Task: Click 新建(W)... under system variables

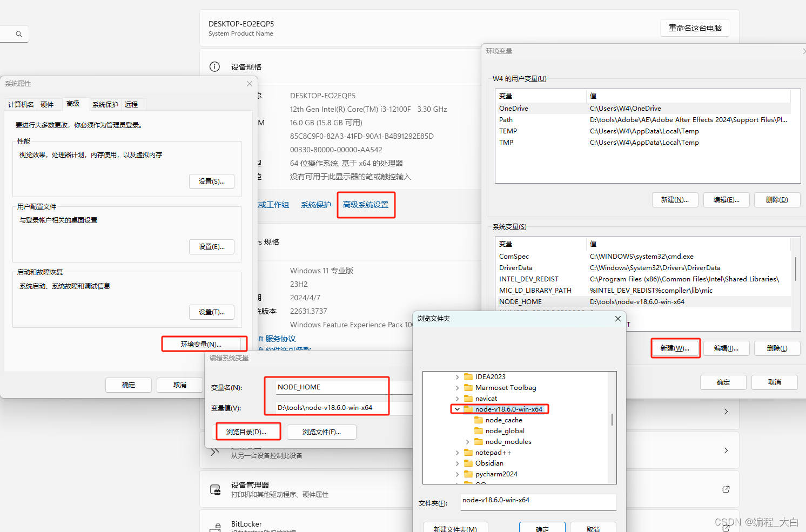Action: point(675,348)
